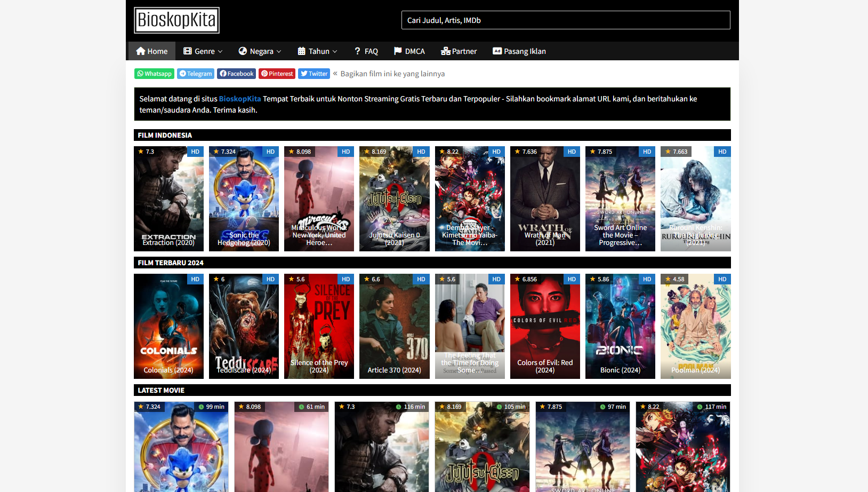Click the Partner network icon

(x=446, y=51)
